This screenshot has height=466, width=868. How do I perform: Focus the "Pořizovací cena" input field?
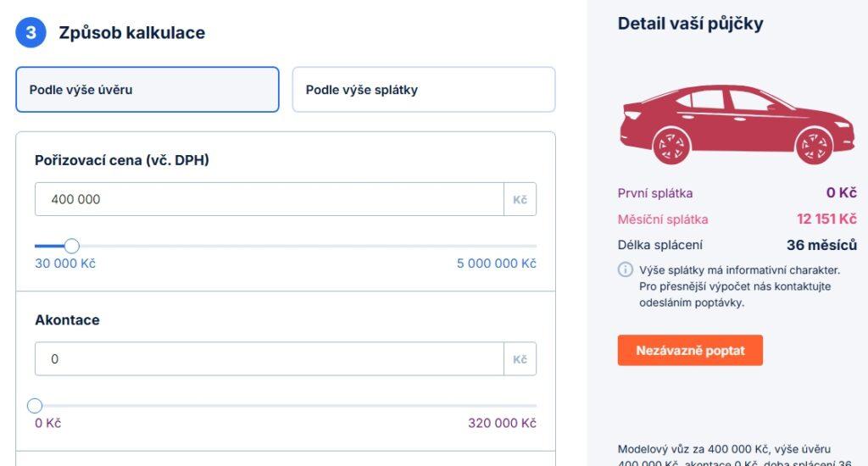tap(269, 200)
